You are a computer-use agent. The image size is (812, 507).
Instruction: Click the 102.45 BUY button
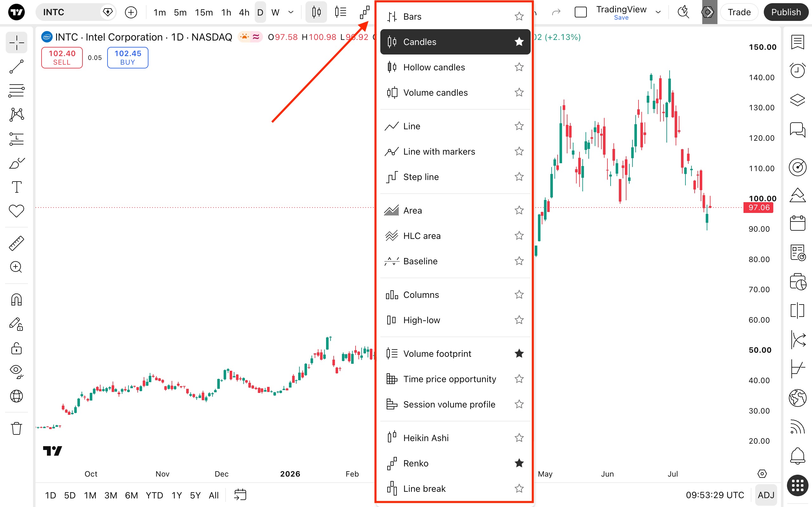tap(128, 58)
